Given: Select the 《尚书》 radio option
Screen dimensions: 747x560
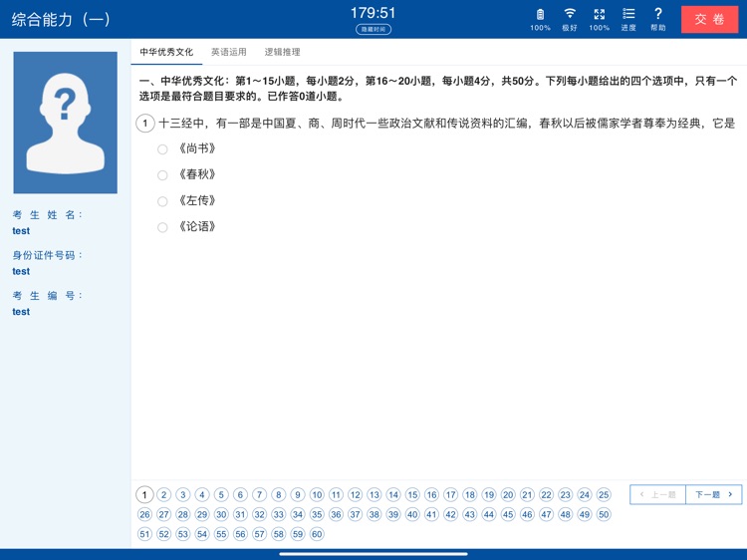Looking at the screenshot, I should [162, 149].
